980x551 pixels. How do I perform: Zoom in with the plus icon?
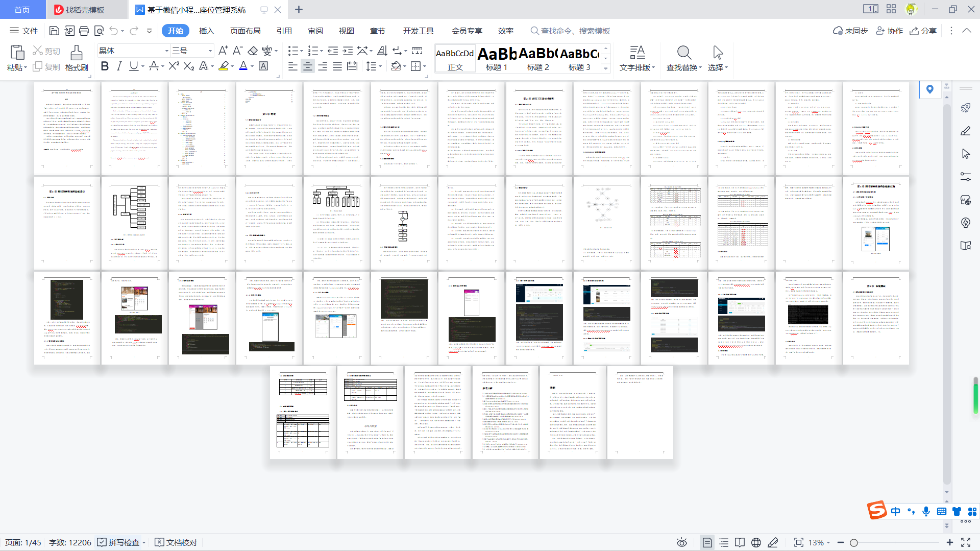pos(949,542)
